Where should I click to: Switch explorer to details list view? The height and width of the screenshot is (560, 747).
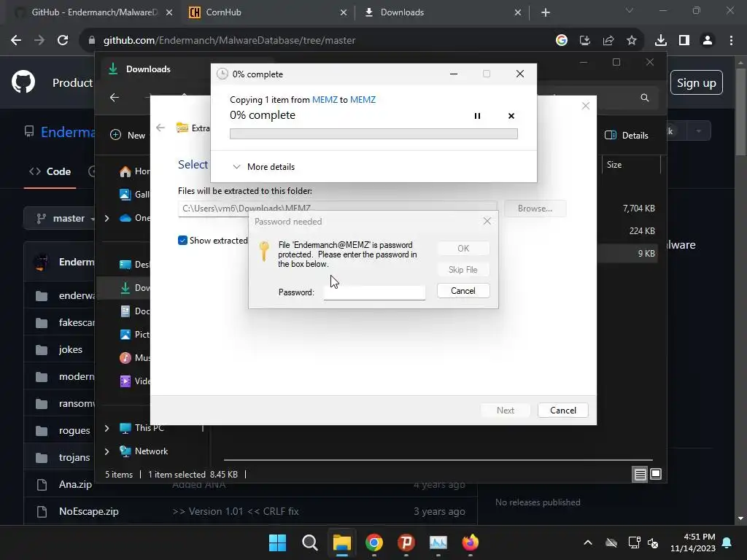[640, 474]
